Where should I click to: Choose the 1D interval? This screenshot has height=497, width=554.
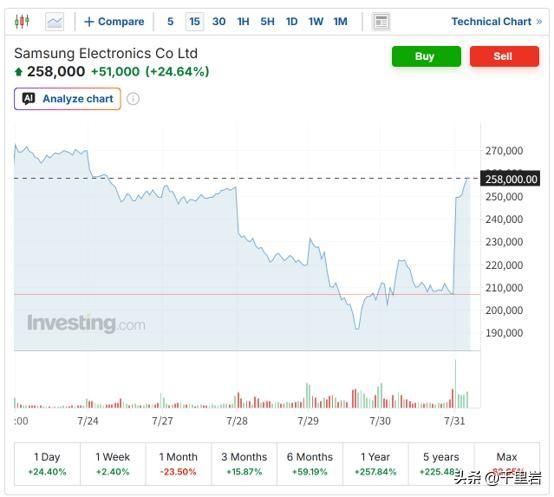click(x=291, y=22)
